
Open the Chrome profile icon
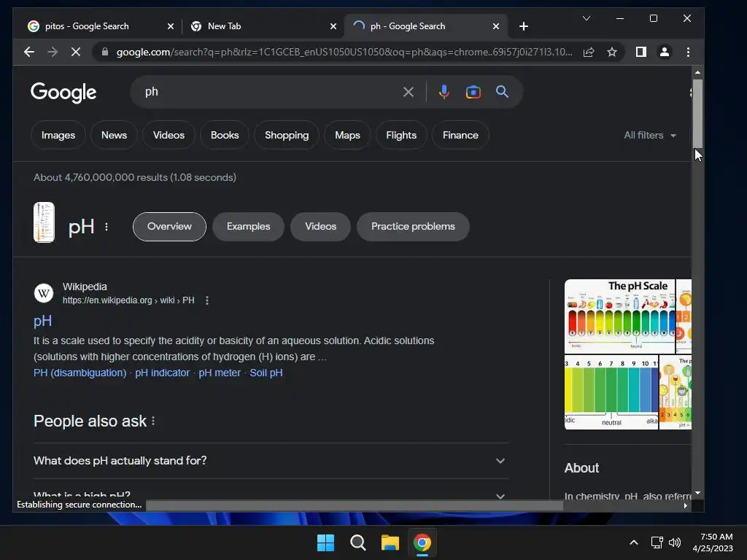[x=665, y=52]
